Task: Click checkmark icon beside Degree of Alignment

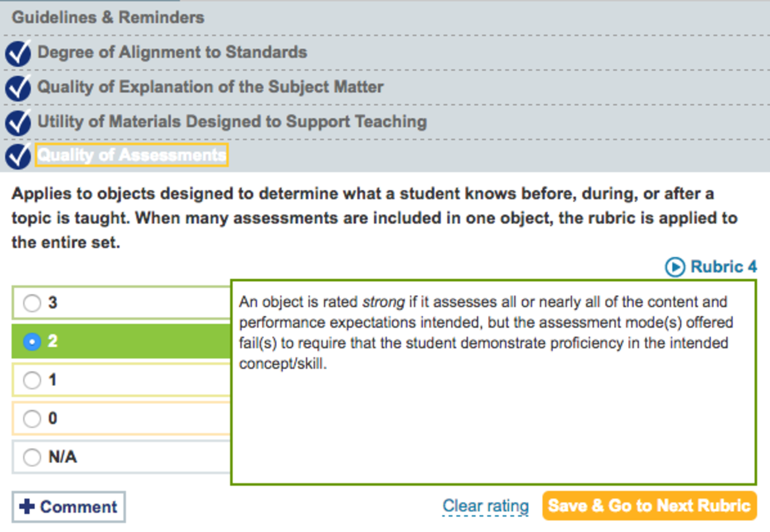Action: pyautogui.click(x=18, y=54)
